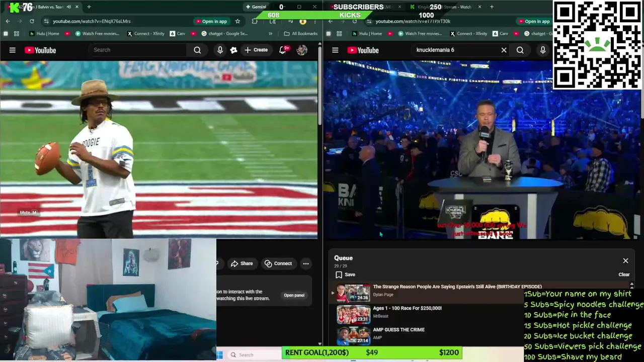Open new tab in right browser window
Screen dimensions: 644x362
pyautogui.click(x=492, y=7)
